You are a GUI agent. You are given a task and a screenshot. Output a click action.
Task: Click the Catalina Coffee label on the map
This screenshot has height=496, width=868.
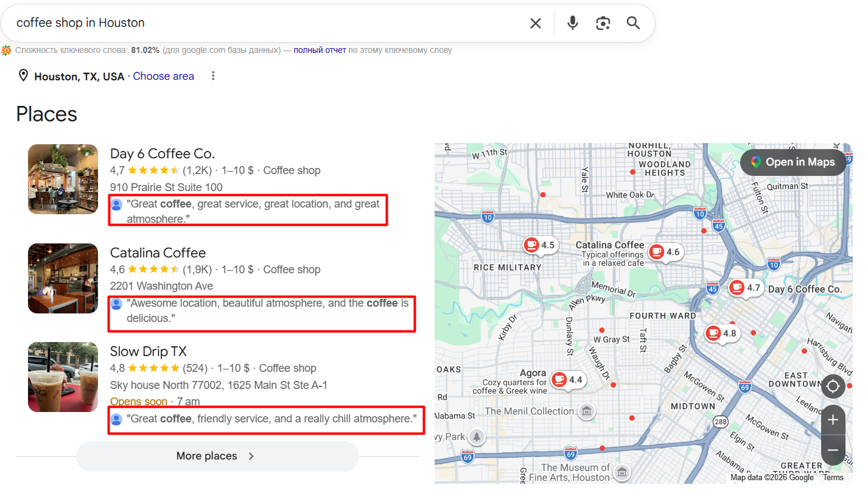610,245
